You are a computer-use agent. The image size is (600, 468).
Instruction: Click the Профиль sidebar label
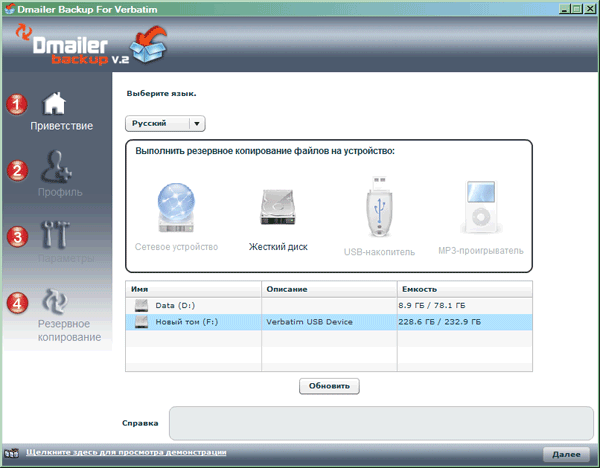[60, 192]
